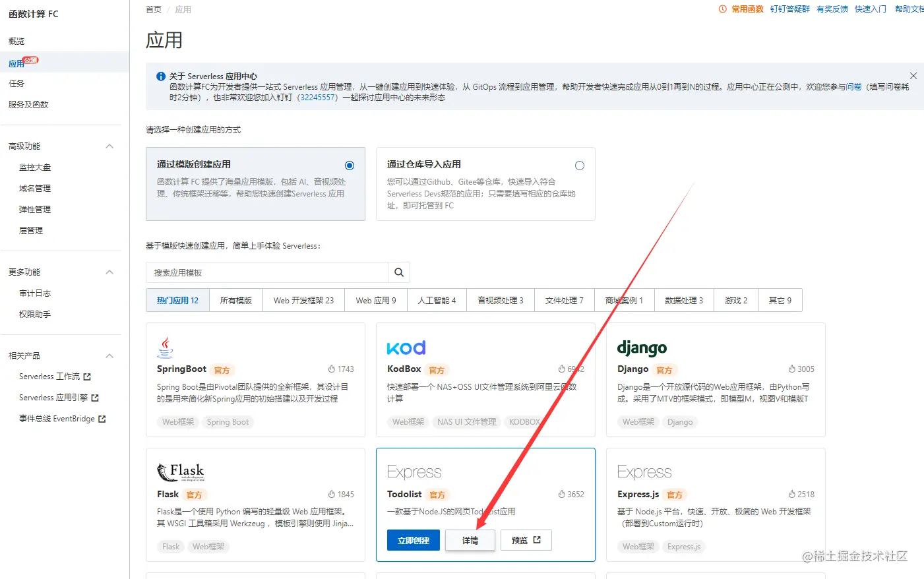924x579 pixels.
Task: Click external link icon next to Serverless 应用引擎
Action: click(95, 398)
